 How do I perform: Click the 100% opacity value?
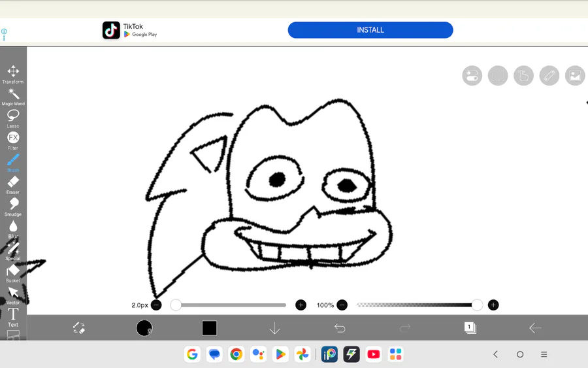325,305
